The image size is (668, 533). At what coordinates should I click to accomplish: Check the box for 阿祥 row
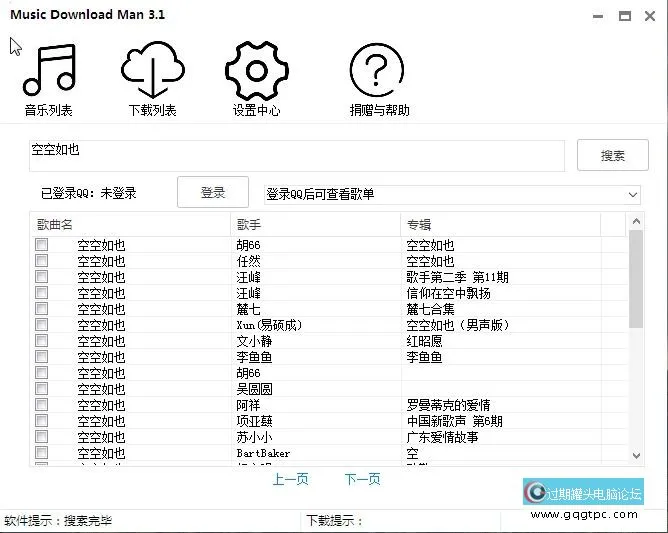pyautogui.click(x=41, y=404)
